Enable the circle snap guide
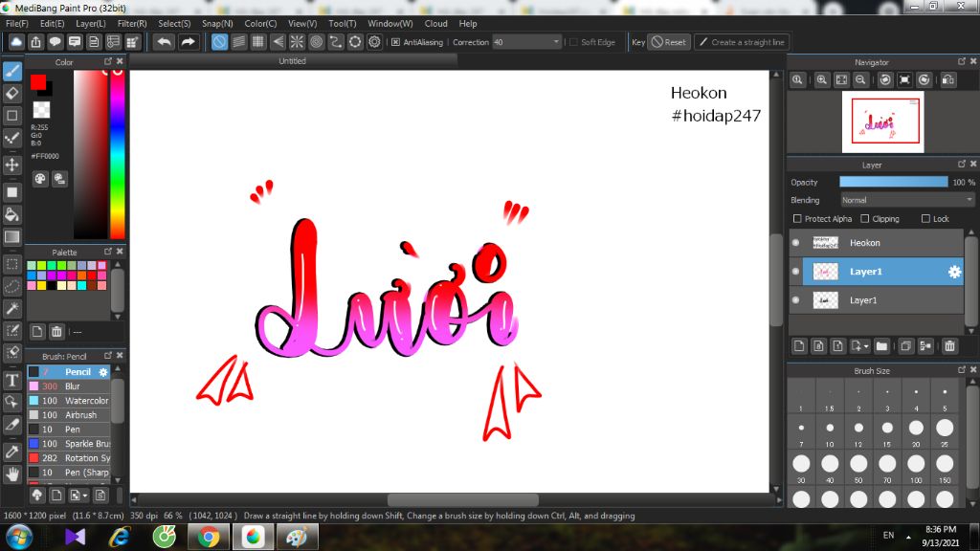This screenshot has width=980, height=551. coord(316,42)
